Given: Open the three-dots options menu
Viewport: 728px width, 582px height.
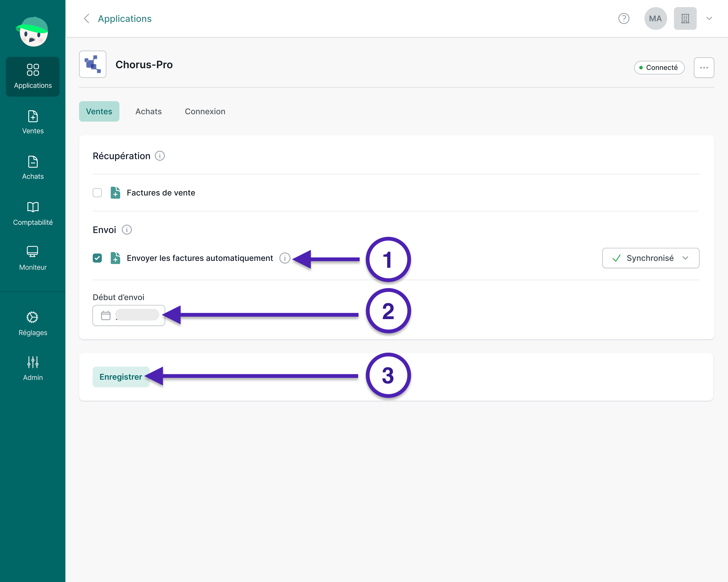Looking at the screenshot, I should [x=704, y=67].
